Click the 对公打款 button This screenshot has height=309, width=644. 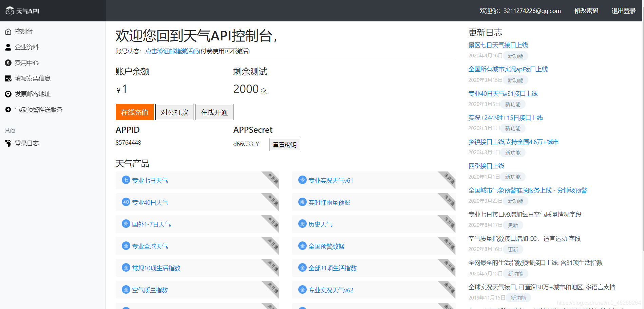coord(174,112)
